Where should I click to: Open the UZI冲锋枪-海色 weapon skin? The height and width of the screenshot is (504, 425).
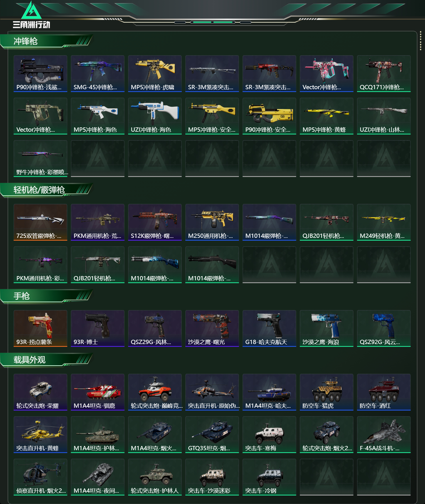(x=155, y=116)
